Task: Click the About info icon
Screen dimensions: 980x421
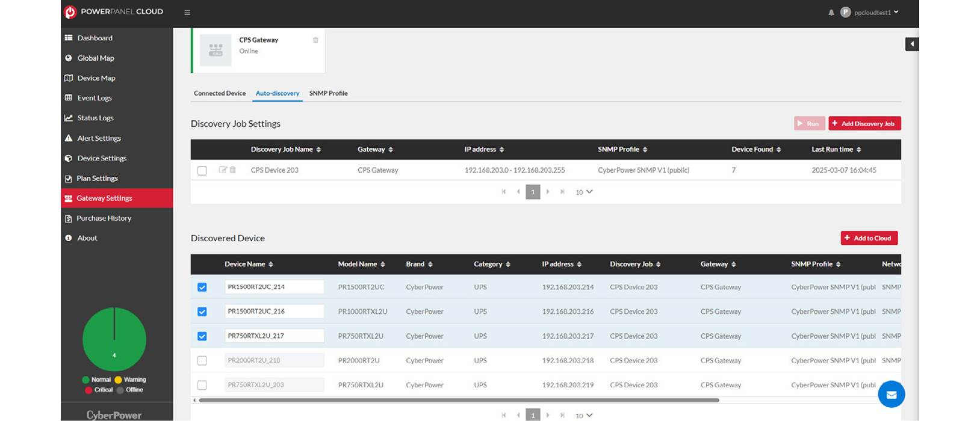Action: [69, 238]
